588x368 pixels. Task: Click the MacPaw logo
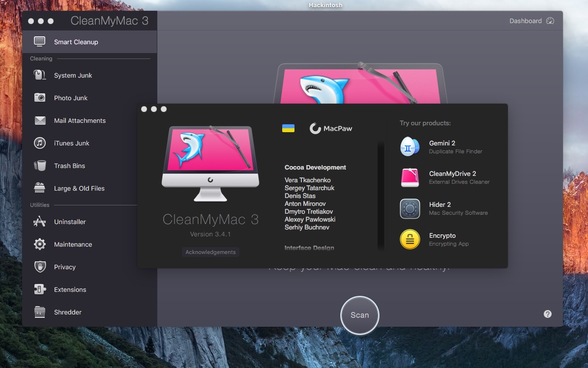click(x=331, y=128)
